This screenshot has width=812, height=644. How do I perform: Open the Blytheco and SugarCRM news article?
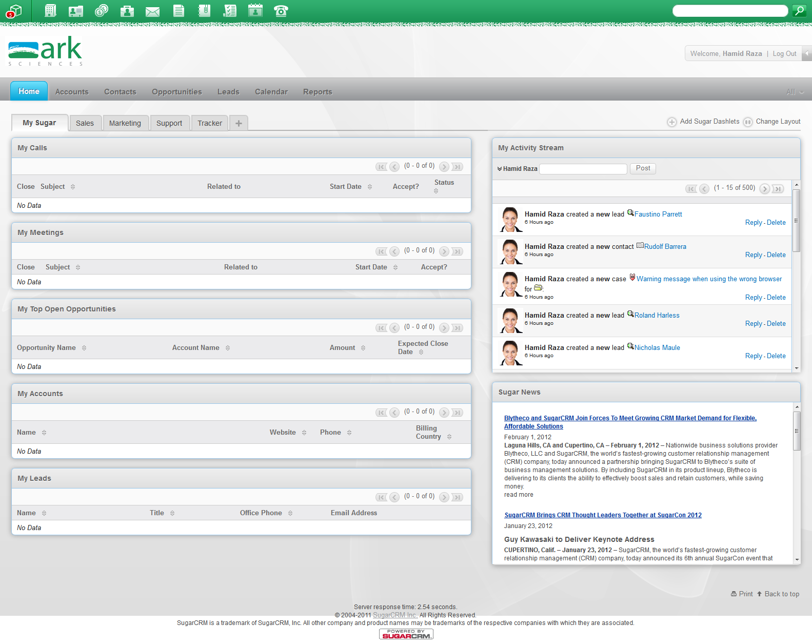pyautogui.click(x=630, y=422)
